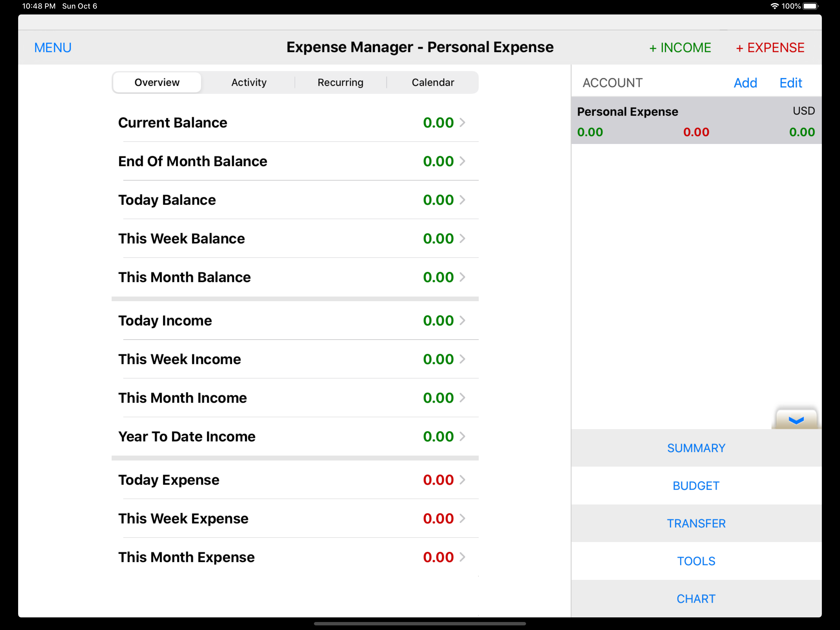Open End Of Month Balance chevron
Image resolution: width=840 pixels, height=630 pixels.
tap(462, 161)
